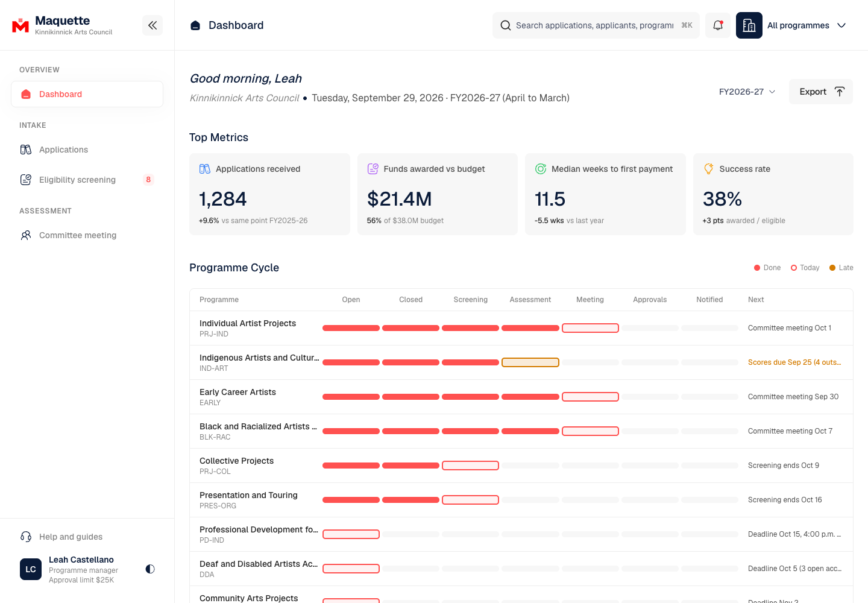Click Individual Artist Projects Meeting stage bar
The height and width of the screenshot is (603, 868).
point(590,328)
